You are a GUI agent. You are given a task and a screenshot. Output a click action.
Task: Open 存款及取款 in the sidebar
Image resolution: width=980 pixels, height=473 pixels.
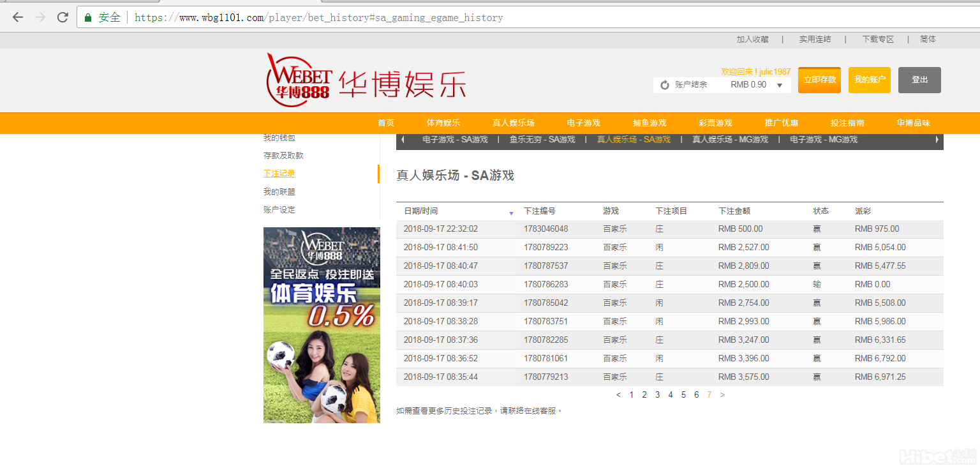[283, 156]
